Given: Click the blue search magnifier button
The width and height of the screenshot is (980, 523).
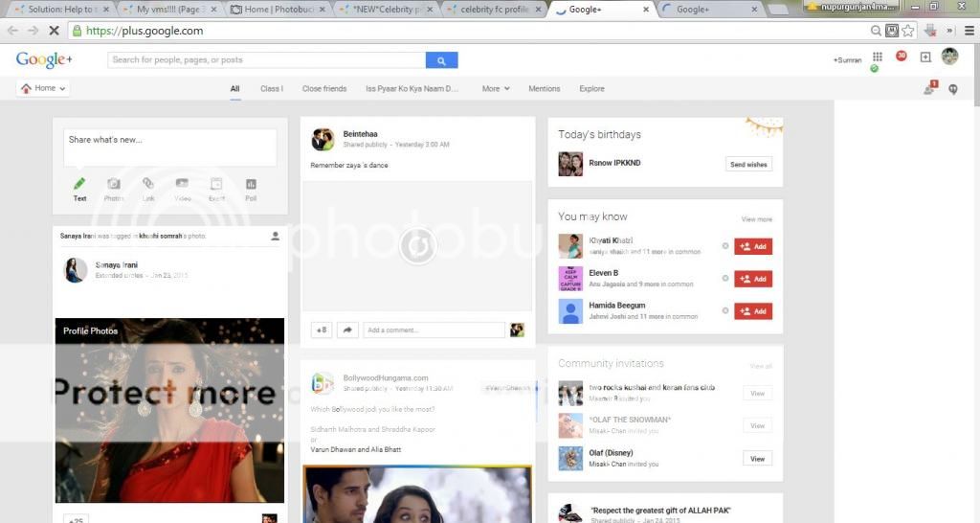Looking at the screenshot, I should (x=441, y=60).
